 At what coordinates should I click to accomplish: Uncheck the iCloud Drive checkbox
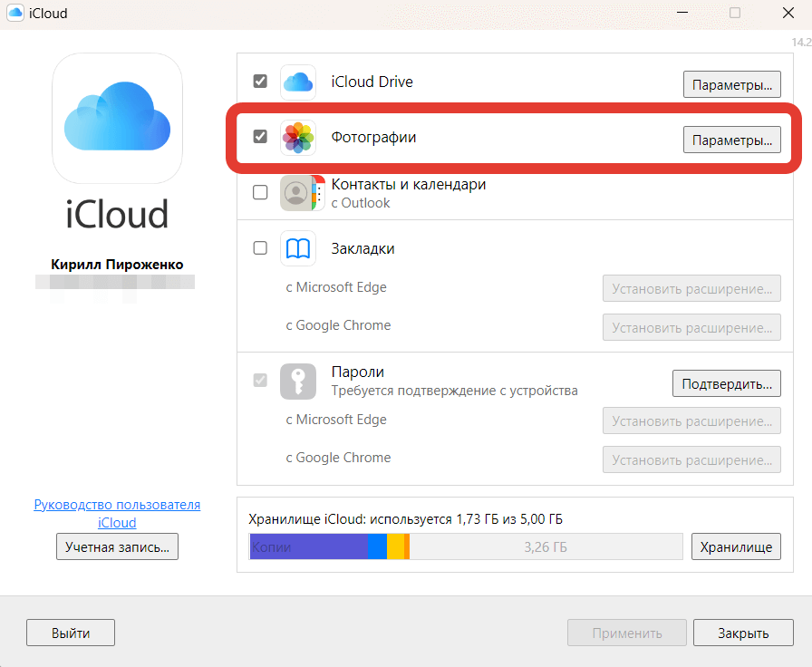click(260, 82)
